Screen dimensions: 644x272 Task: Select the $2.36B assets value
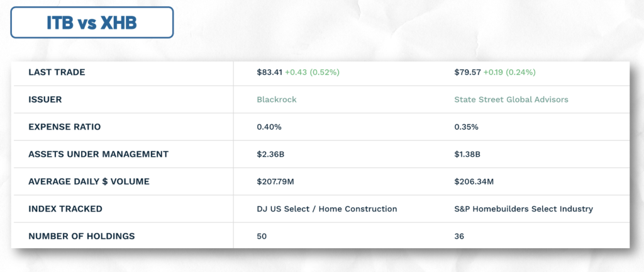pyautogui.click(x=269, y=154)
